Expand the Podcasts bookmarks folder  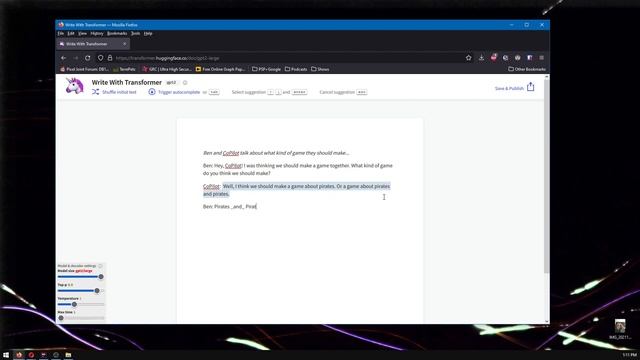tap(296, 69)
